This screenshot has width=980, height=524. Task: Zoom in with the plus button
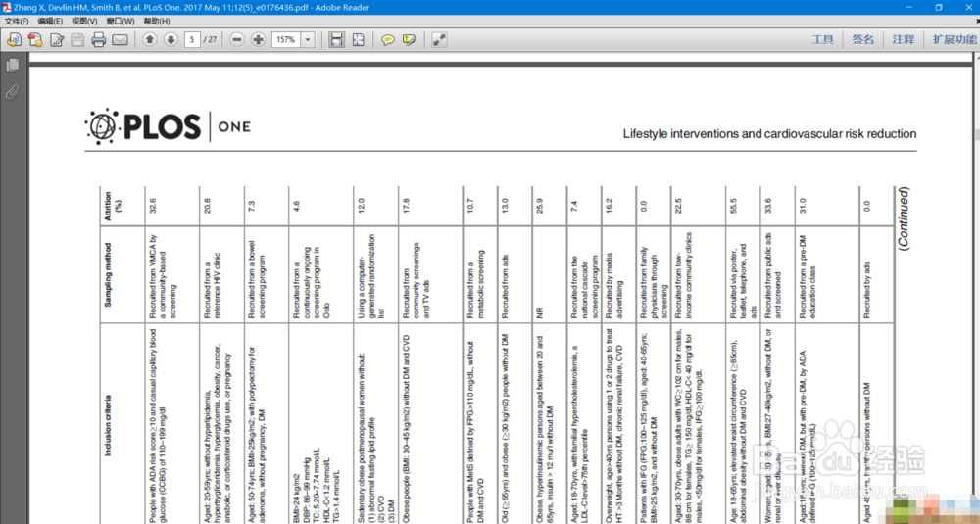pyautogui.click(x=258, y=40)
